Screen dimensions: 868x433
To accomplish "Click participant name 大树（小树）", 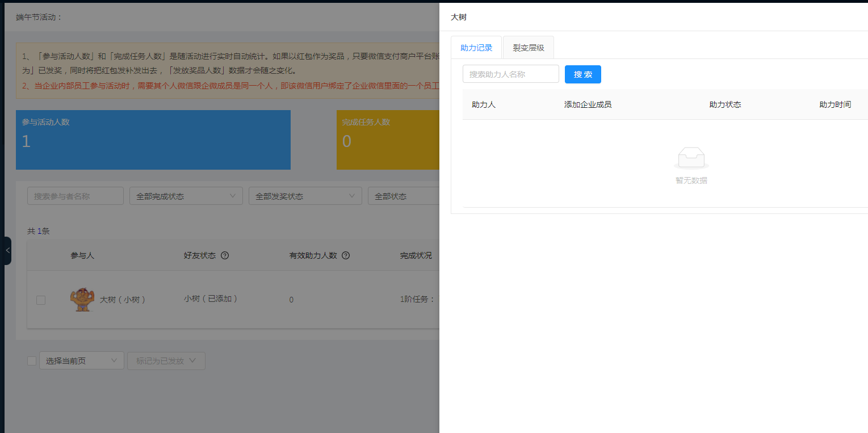I will (x=123, y=300).
